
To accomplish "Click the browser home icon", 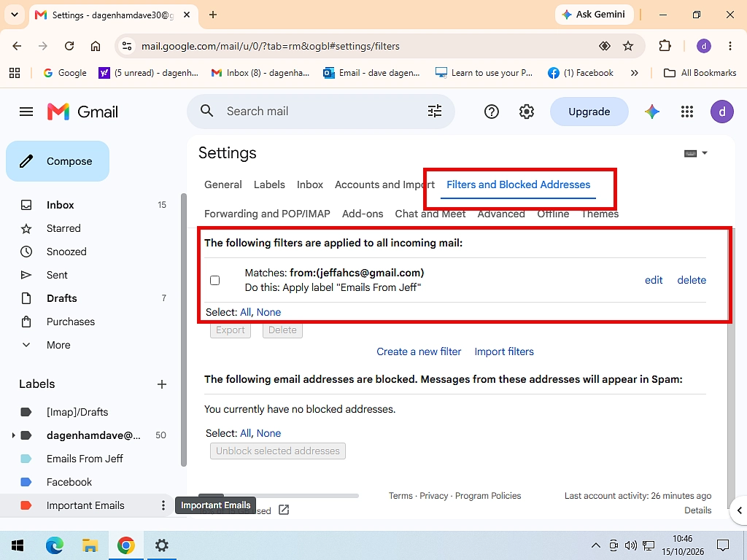I will 96,46.
